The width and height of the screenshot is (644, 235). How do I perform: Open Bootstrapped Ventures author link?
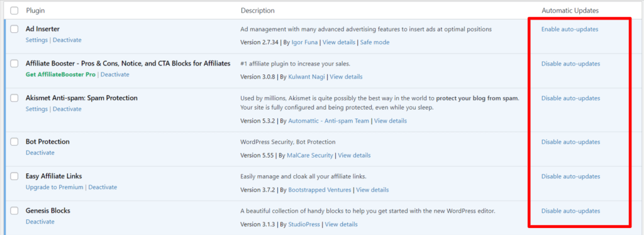pyautogui.click(x=319, y=190)
